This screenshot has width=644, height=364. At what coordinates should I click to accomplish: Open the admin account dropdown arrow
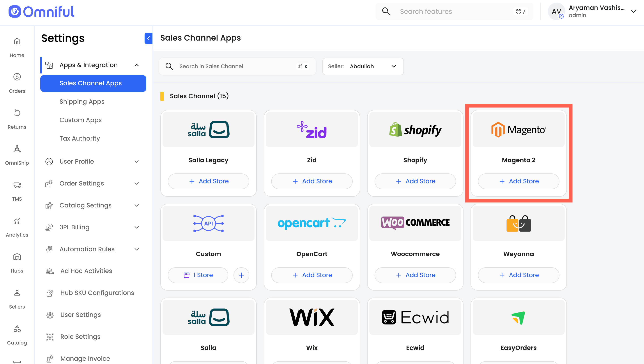pyautogui.click(x=633, y=11)
